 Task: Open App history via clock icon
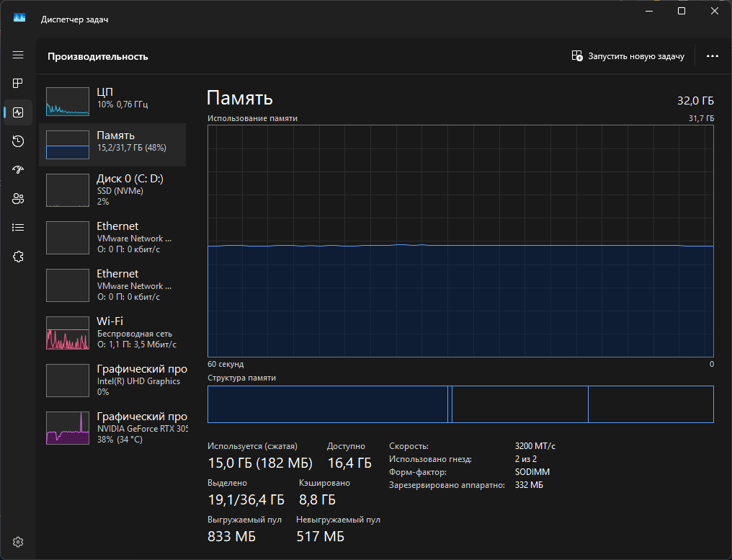[x=18, y=141]
